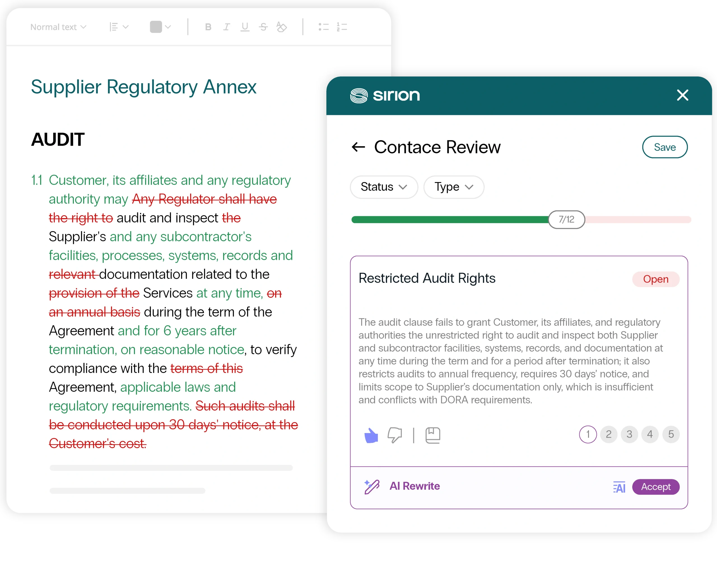
Task: Click the Save button
Action: (665, 147)
